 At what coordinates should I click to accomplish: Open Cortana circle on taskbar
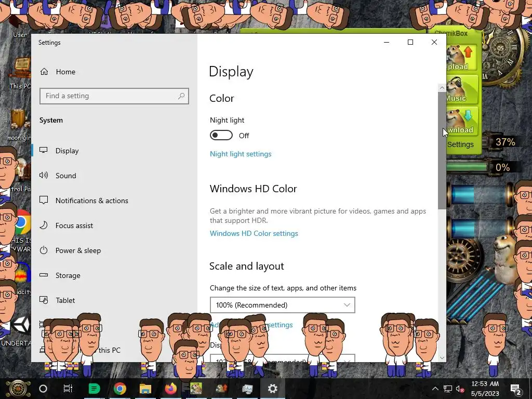pos(43,389)
